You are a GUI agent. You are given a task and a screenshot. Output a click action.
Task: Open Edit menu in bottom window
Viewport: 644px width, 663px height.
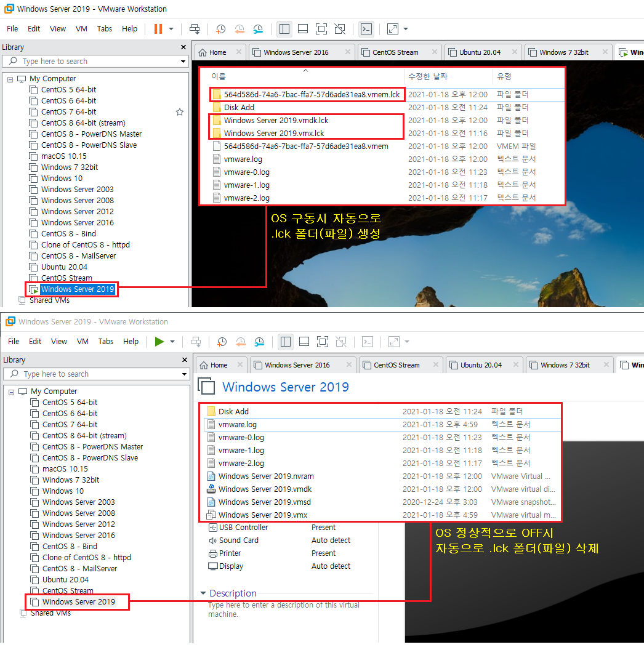pyautogui.click(x=35, y=341)
